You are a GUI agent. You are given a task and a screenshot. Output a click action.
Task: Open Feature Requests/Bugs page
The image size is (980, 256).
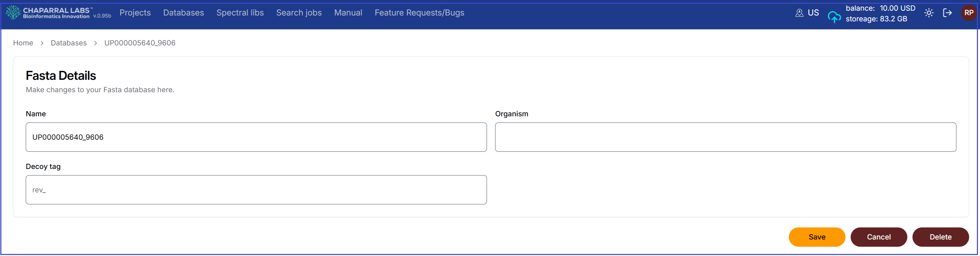[419, 13]
